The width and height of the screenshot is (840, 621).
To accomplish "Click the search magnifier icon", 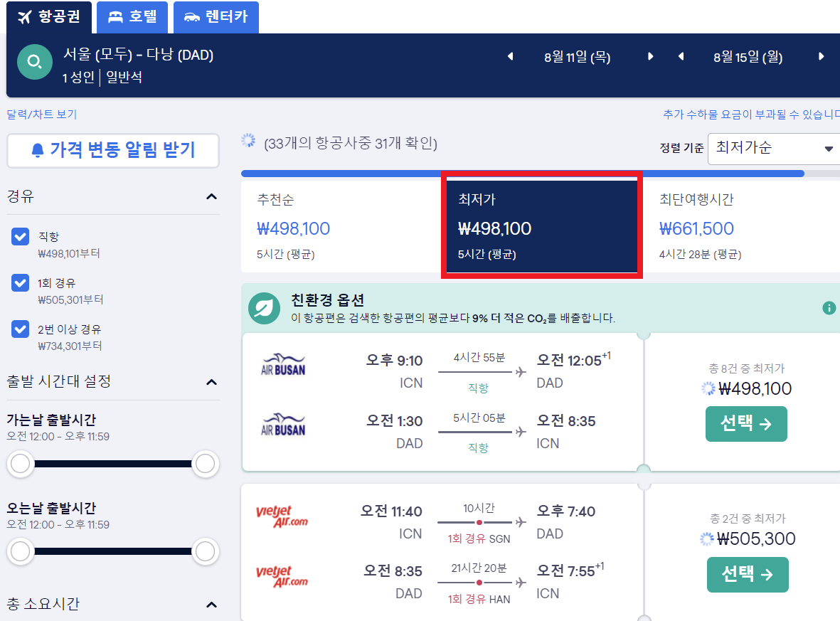I will click(x=33, y=62).
